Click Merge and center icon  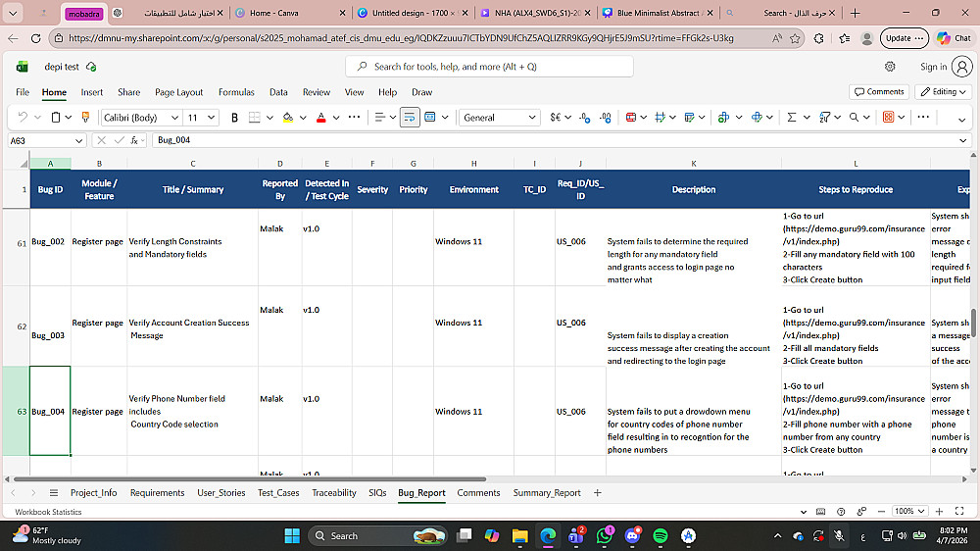(430, 117)
